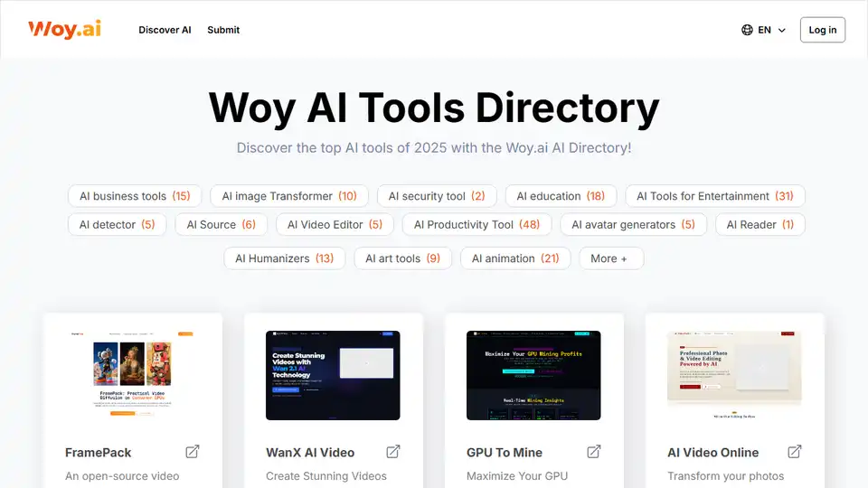Image resolution: width=868 pixels, height=488 pixels.
Task: Open the Discover AI menu item
Action: tap(165, 30)
